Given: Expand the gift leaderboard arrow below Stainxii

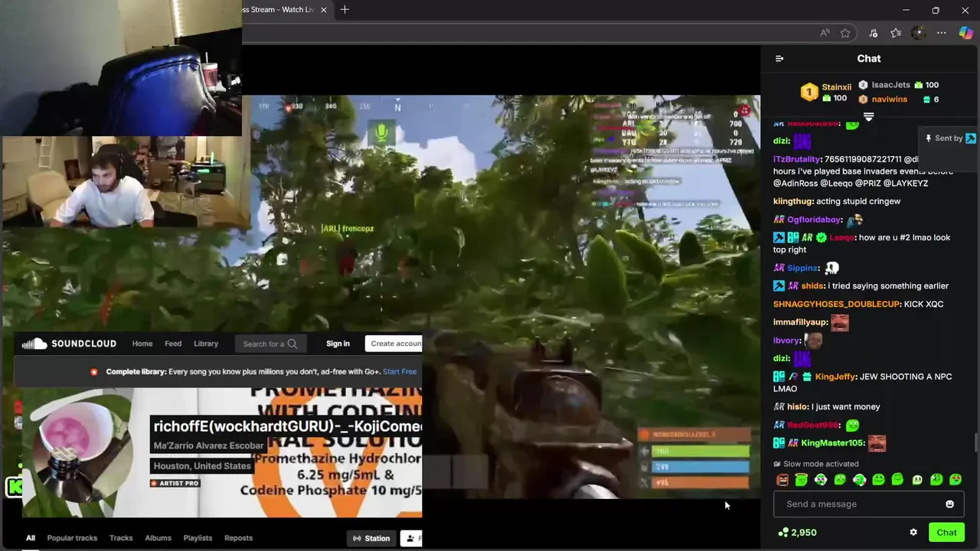Looking at the screenshot, I should pyautogui.click(x=868, y=117).
